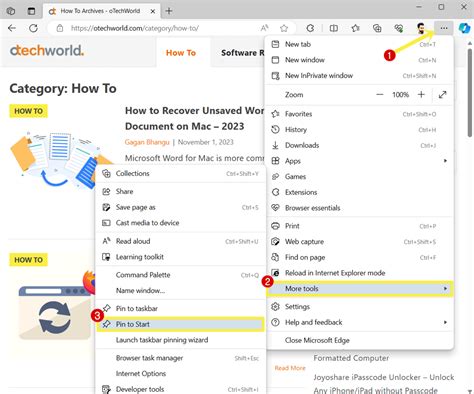This screenshot has width=474, height=394.
Task: Expand the More tools submenu
Action: pyautogui.click(x=359, y=289)
